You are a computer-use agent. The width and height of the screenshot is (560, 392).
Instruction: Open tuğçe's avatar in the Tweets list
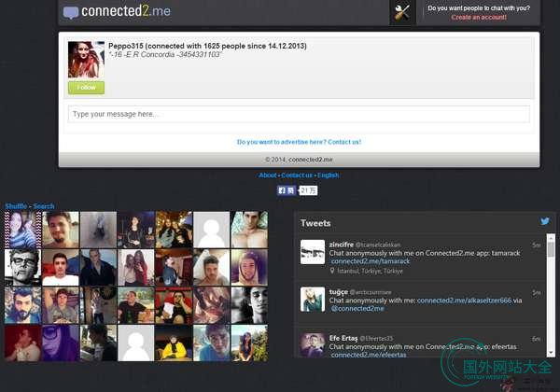pos(312,299)
